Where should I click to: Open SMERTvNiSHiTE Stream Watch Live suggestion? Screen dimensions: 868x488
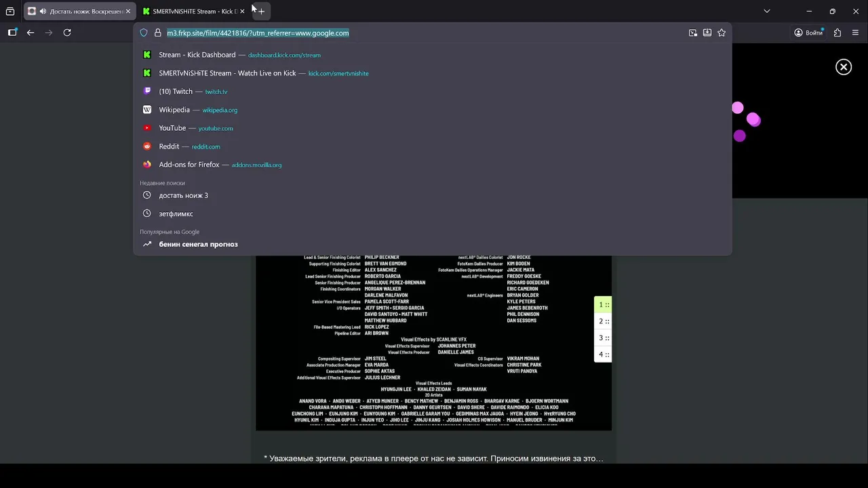pos(433,73)
